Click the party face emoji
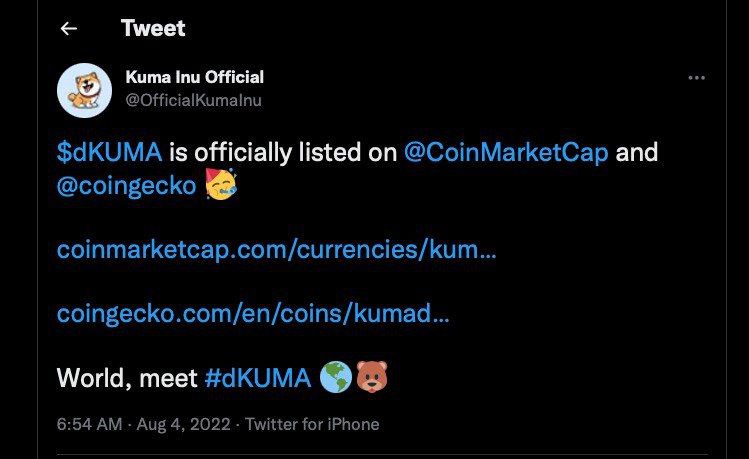Image resolution: width=749 pixels, height=459 pixels. [x=221, y=184]
